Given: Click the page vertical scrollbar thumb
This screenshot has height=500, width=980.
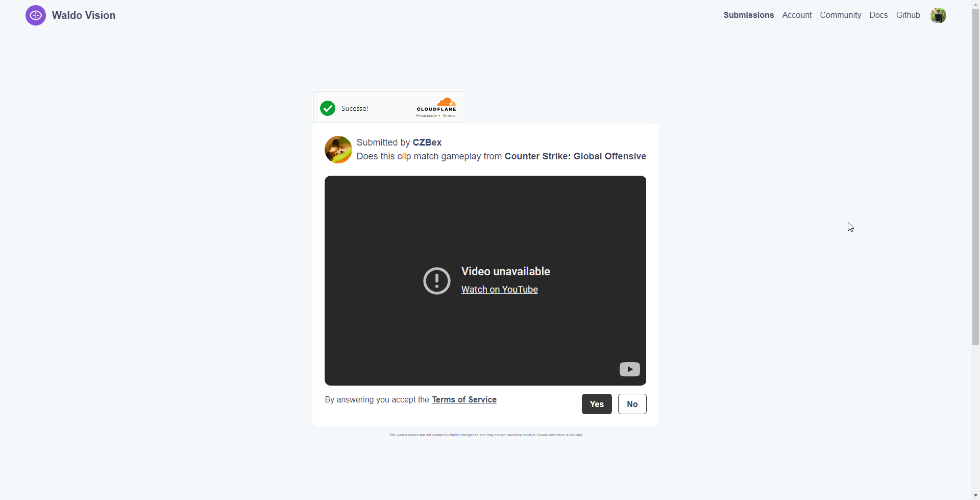Looking at the screenshot, I should click(976, 176).
